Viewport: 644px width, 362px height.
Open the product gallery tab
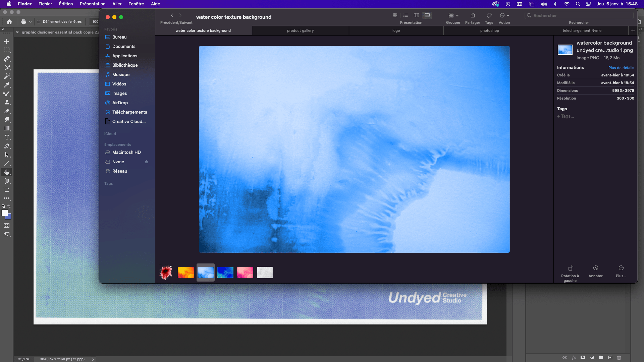[300, 31]
